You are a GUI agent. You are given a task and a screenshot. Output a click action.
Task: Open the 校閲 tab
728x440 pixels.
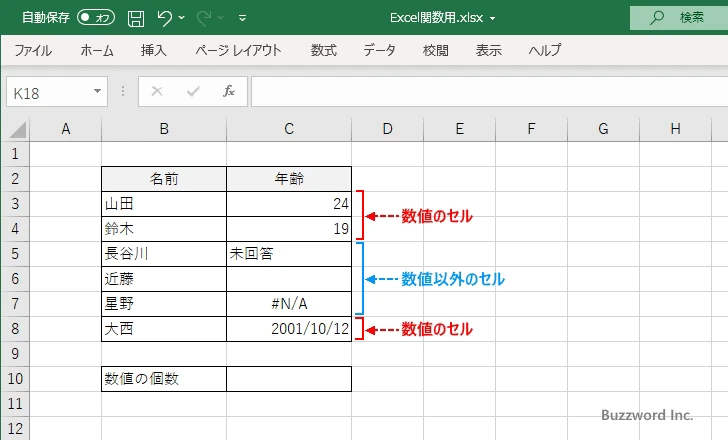point(436,50)
